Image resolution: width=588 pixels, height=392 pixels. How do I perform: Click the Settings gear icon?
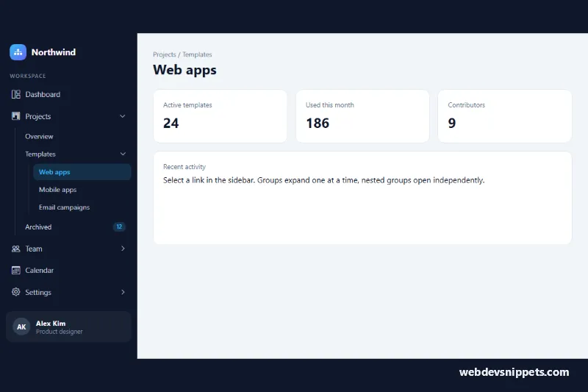tap(15, 292)
